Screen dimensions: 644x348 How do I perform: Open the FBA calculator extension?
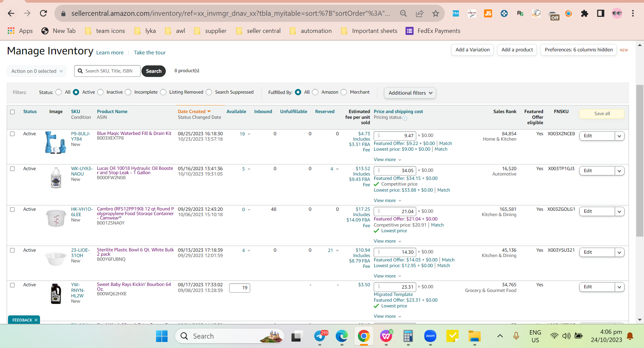click(456, 13)
